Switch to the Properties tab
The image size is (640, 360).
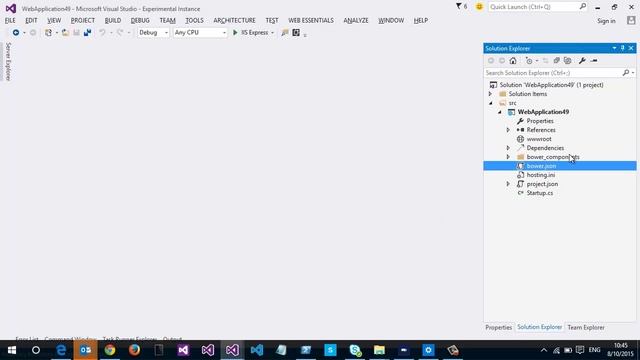pyautogui.click(x=498, y=327)
